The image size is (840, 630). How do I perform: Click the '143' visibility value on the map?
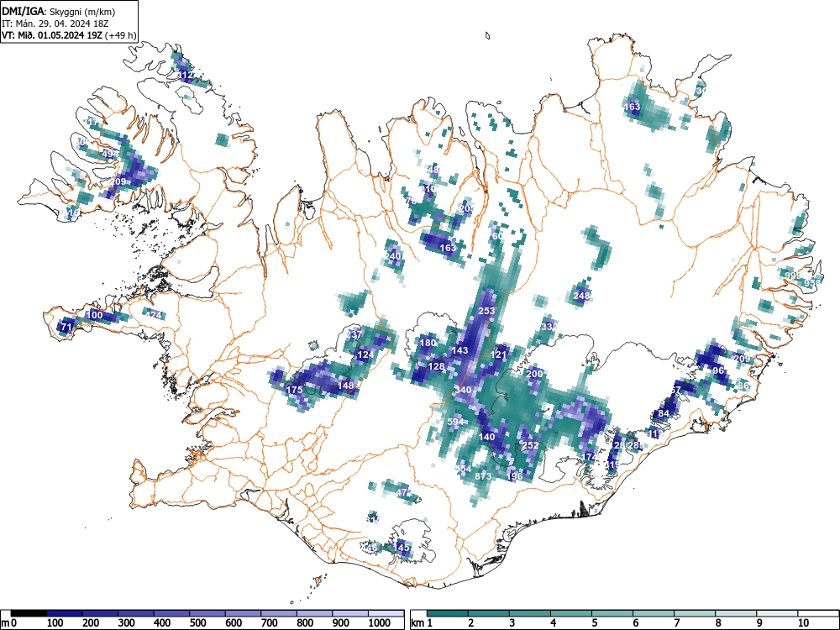459,350
